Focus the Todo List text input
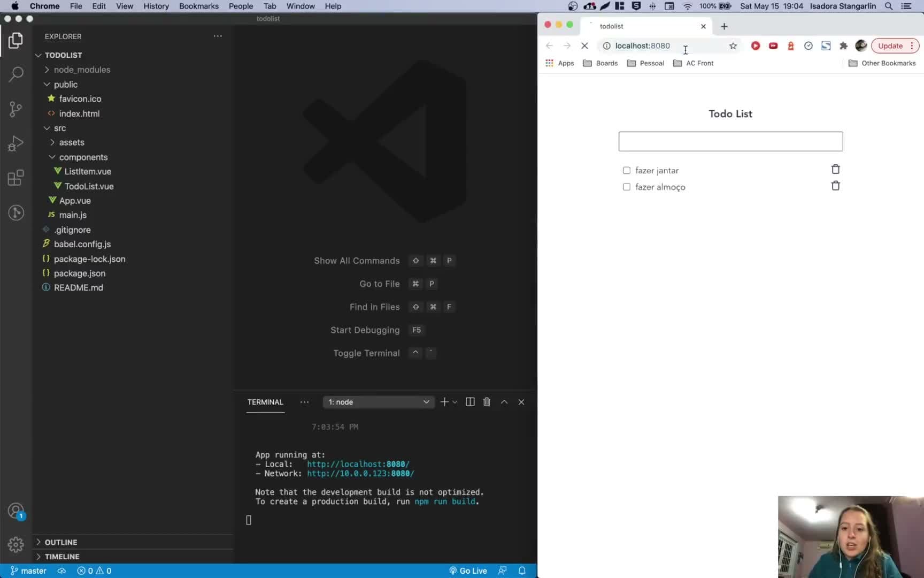 [x=730, y=141]
